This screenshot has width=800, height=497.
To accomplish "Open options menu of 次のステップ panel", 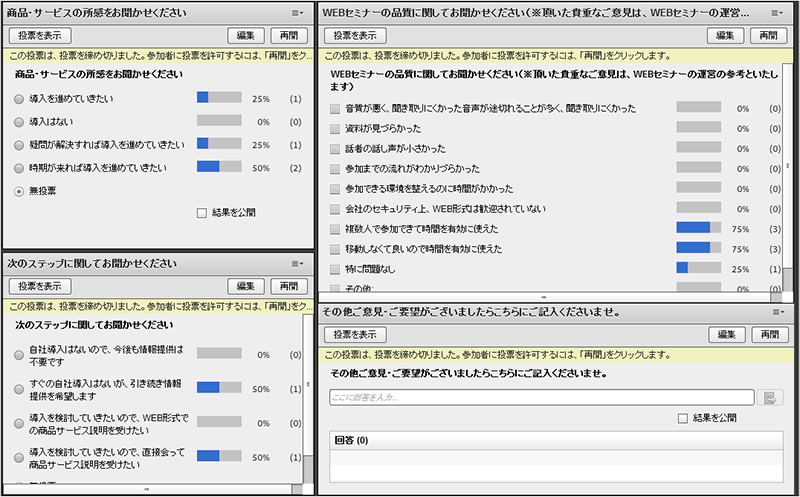I will pyautogui.click(x=297, y=264).
